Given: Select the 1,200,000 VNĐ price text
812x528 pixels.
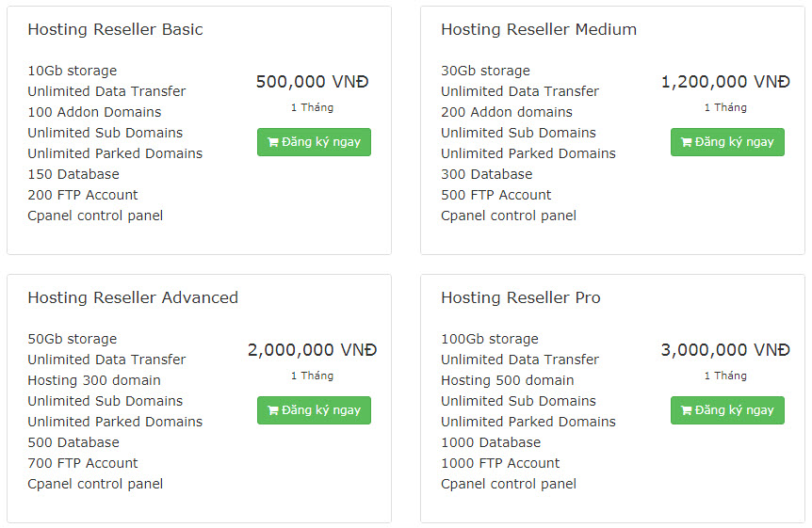Looking at the screenshot, I should tap(725, 82).
